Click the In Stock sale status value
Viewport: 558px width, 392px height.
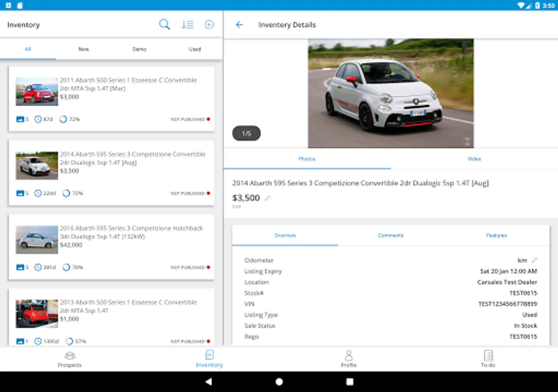coord(526,326)
